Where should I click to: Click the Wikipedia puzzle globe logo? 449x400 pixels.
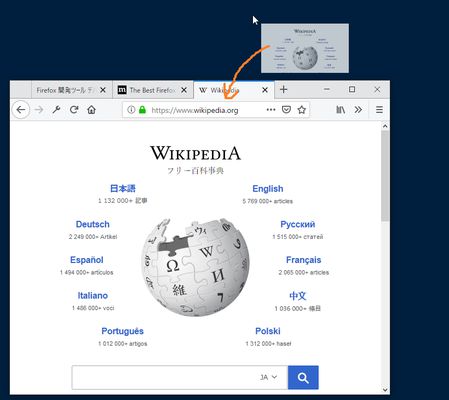click(195, 267)
